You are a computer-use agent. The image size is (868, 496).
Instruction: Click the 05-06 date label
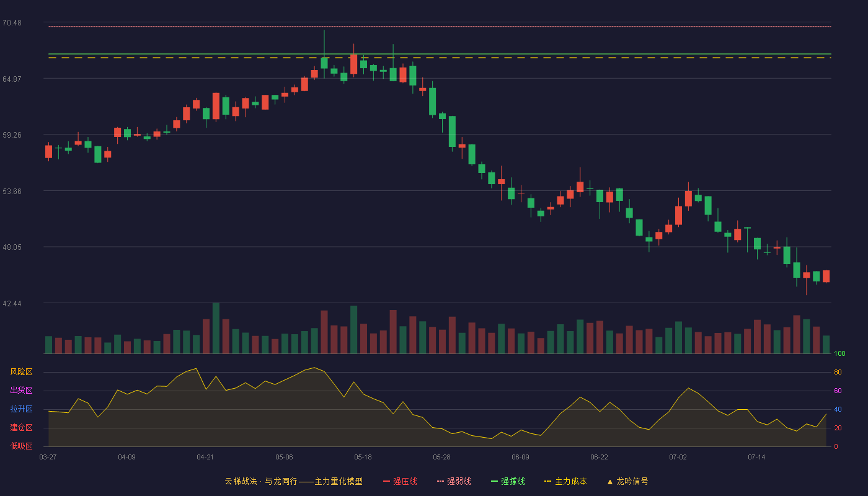[284, 457]
